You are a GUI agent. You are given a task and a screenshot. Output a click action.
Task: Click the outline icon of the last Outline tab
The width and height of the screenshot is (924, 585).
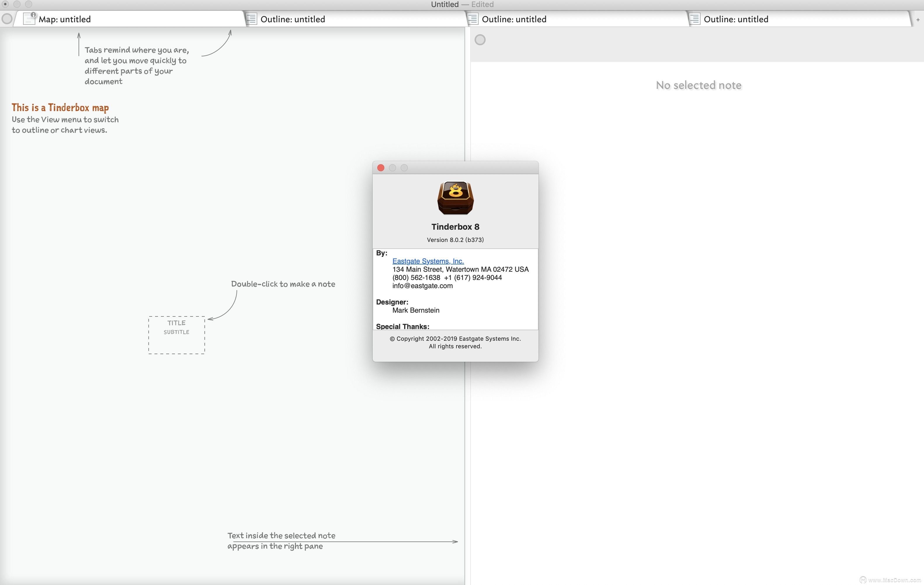[x=694, y=19]
